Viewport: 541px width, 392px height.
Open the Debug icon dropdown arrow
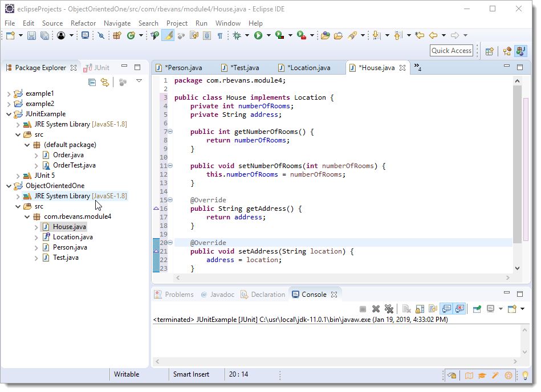tap(247, 35)
